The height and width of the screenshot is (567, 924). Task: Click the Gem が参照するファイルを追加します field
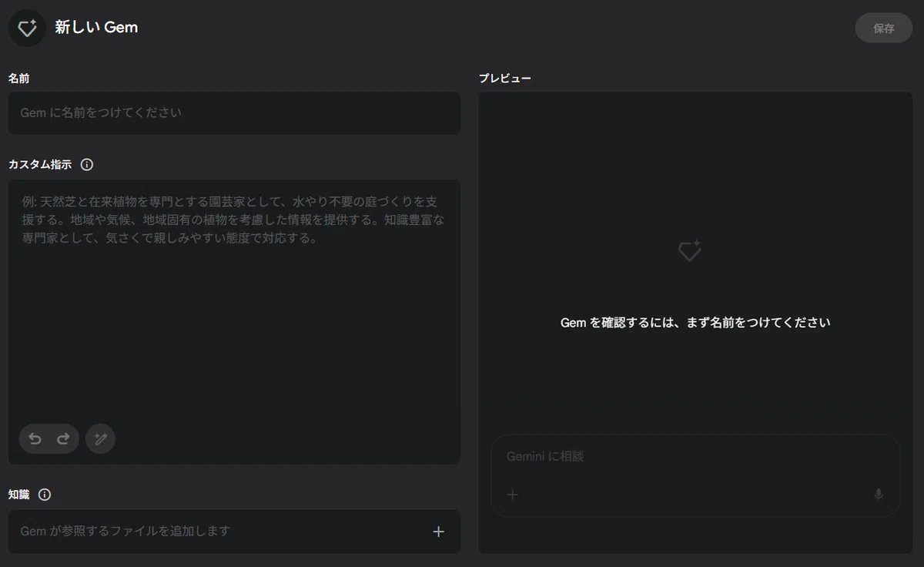(x=234, y=531)
